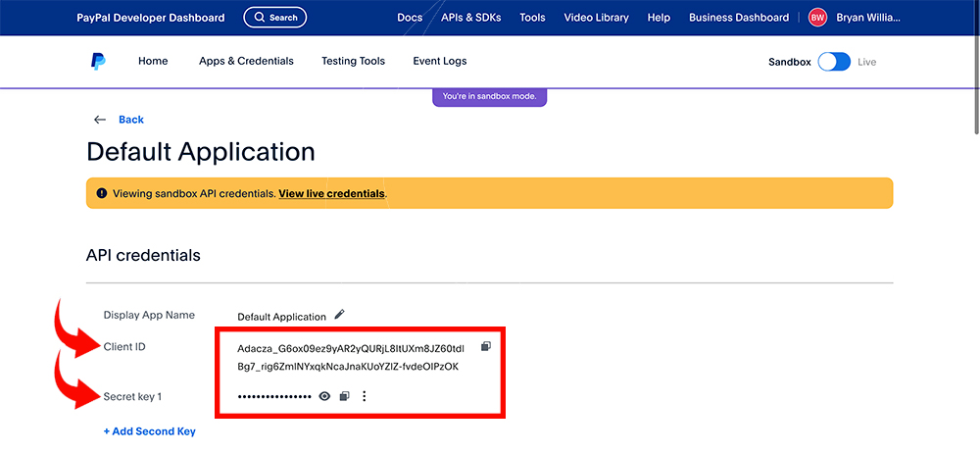Click the back arrow icon

99,120
